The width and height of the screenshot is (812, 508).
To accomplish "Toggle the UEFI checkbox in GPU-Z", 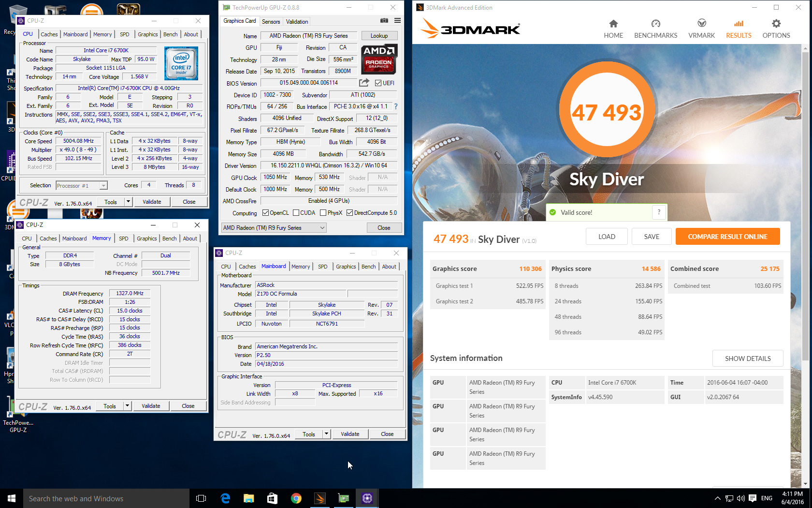I will click(x=378, y=83).
